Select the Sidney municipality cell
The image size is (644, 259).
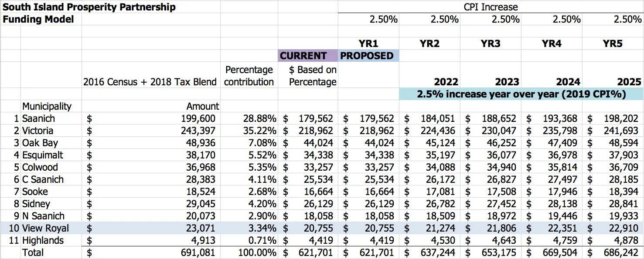[36, 204]
